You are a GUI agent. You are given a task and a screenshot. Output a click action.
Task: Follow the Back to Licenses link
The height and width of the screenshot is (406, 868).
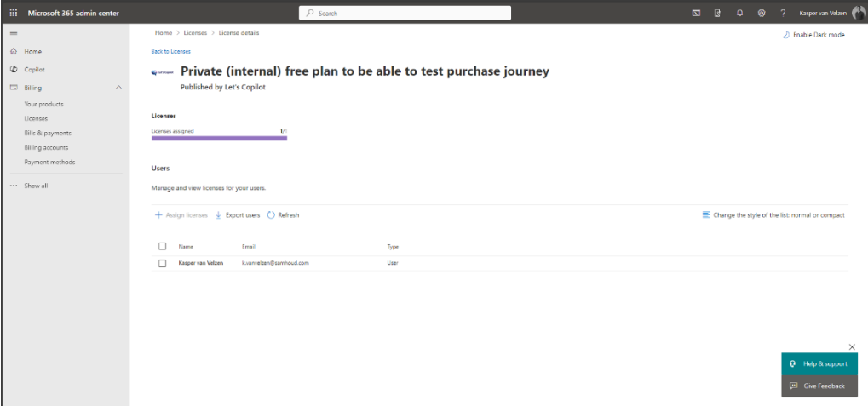pyautogui.click(x=171, y=51)
